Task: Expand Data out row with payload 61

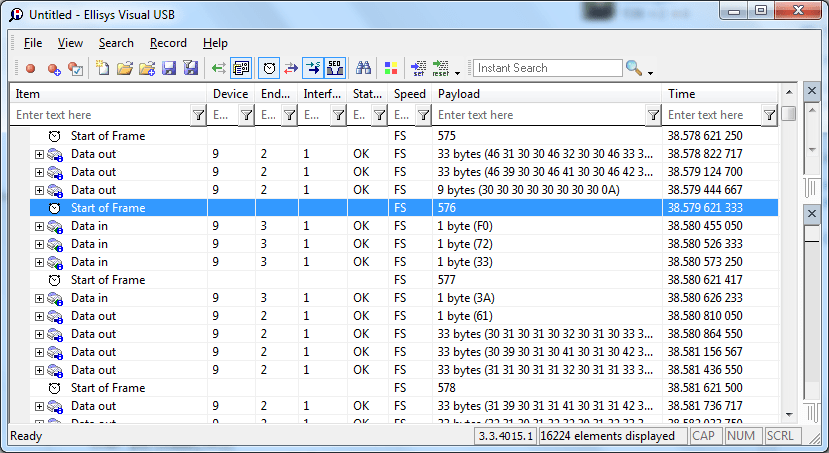Action: pos(39,316)
